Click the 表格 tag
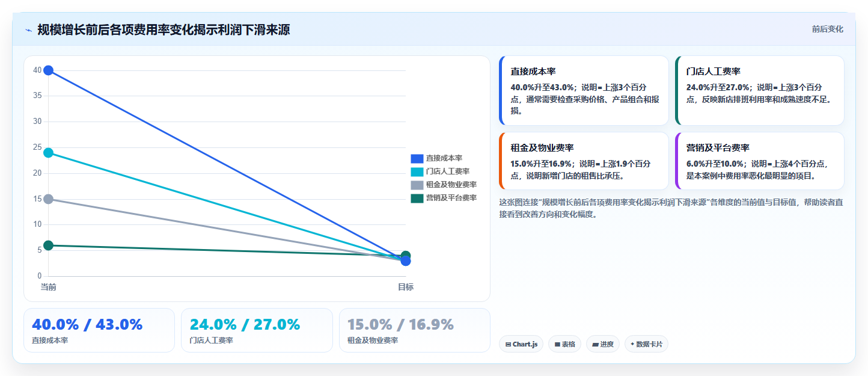The width and height of the screenshot is (868, 376). pyautogui.click(x=564, y=344)
